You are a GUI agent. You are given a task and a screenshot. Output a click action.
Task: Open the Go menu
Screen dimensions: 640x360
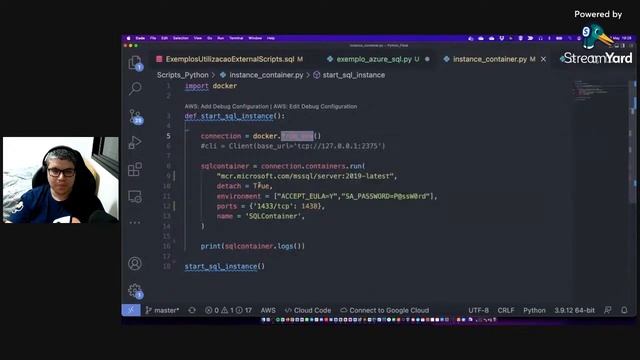pyautogui.click(x=209, y=38)
